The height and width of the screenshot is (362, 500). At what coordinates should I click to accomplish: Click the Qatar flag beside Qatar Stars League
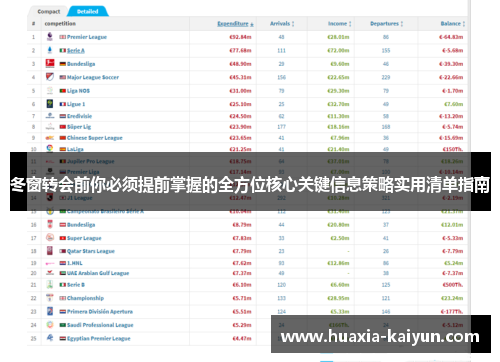point(62,251)
